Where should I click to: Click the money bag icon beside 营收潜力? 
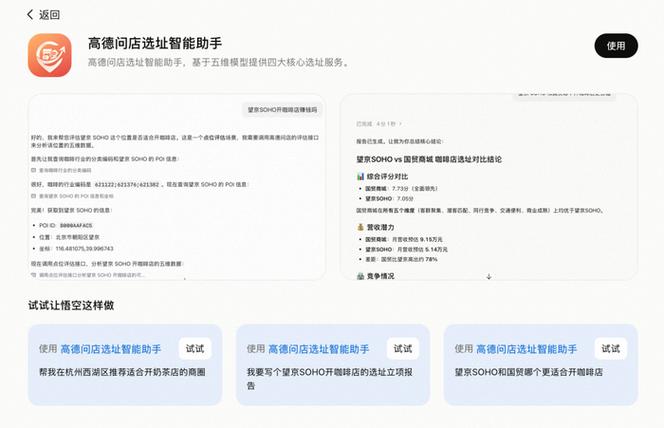pos(360,227)
